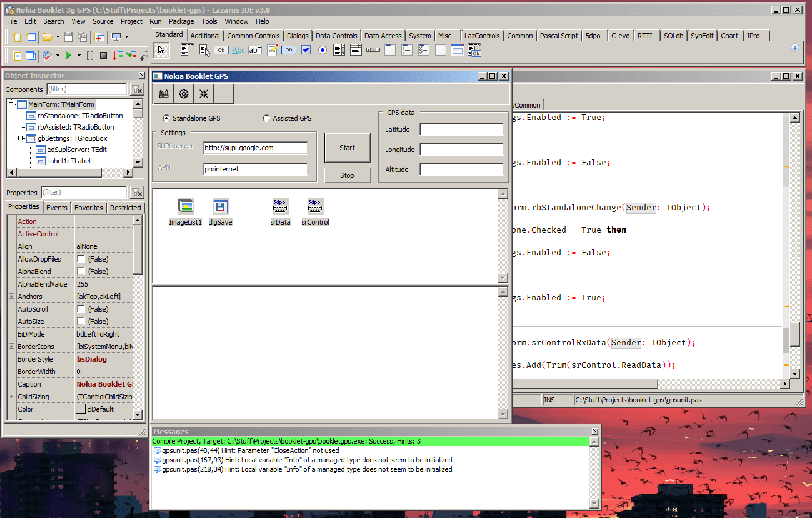Select the Assisted GPS radio button
The image size is (812, 518).
point(267,118)
